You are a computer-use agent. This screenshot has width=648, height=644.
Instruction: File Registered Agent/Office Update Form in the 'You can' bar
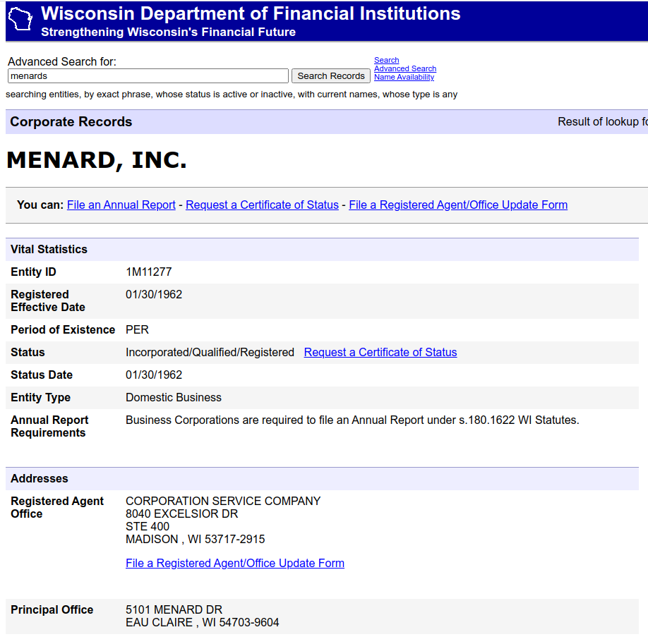(x=458, y=205)
